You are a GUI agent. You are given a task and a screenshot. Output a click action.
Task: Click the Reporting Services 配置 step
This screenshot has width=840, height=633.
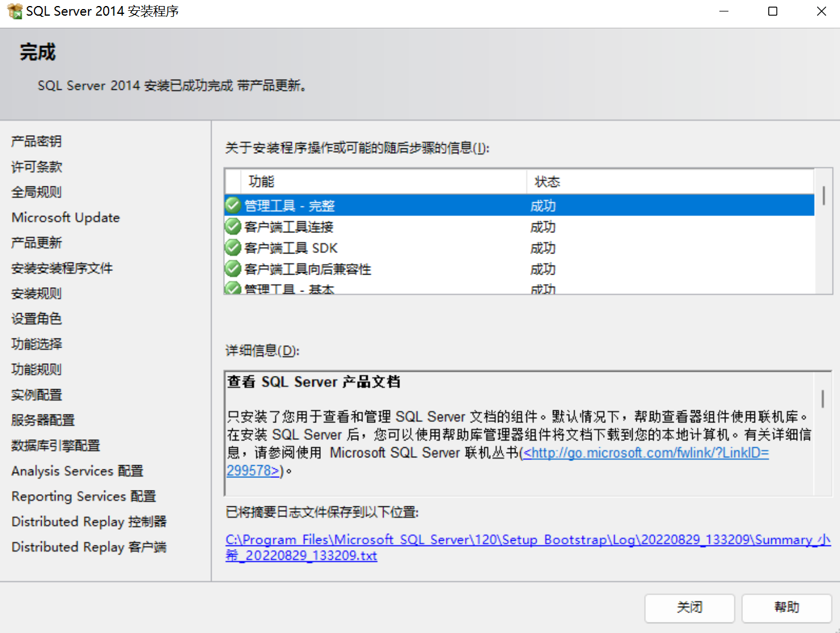coord(84,496)
